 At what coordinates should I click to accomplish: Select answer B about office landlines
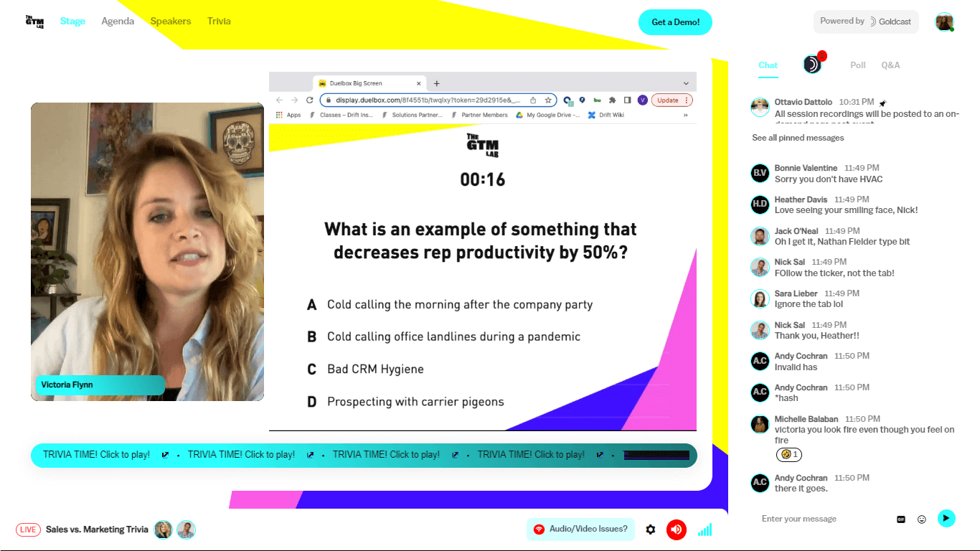444,337
